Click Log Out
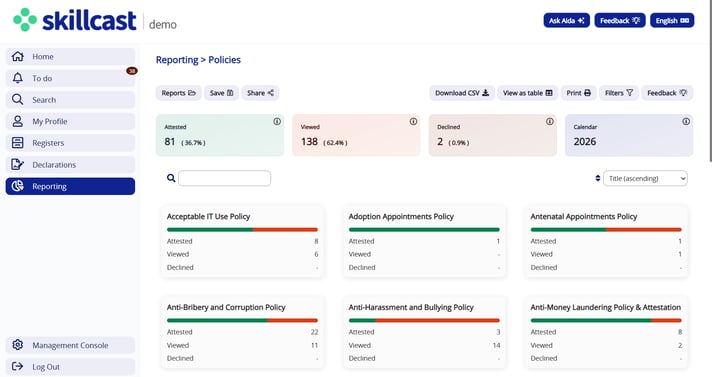 coord(70,367)
